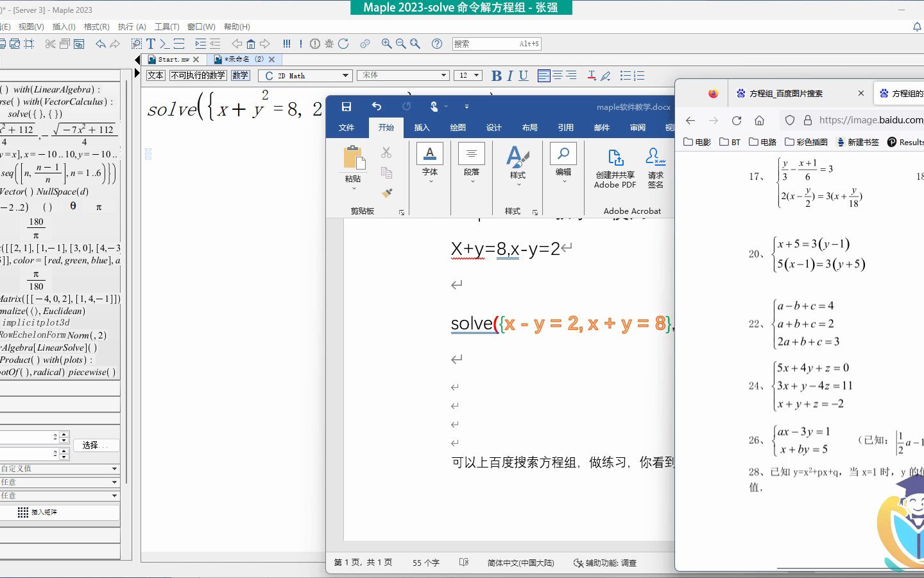This screenshot has height=578, width=924.
Task: Click the notification bell icon in Maple
Action: [x=918, y=26]
